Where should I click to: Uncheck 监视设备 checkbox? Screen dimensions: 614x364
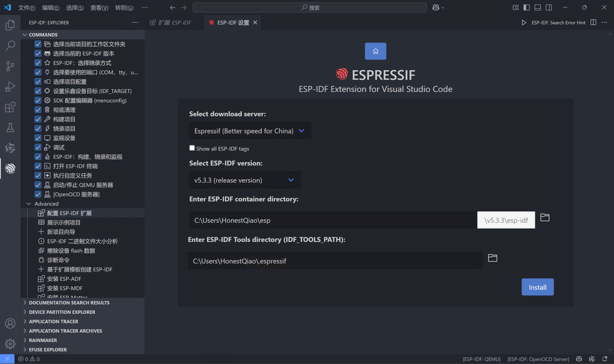(38, 138)
